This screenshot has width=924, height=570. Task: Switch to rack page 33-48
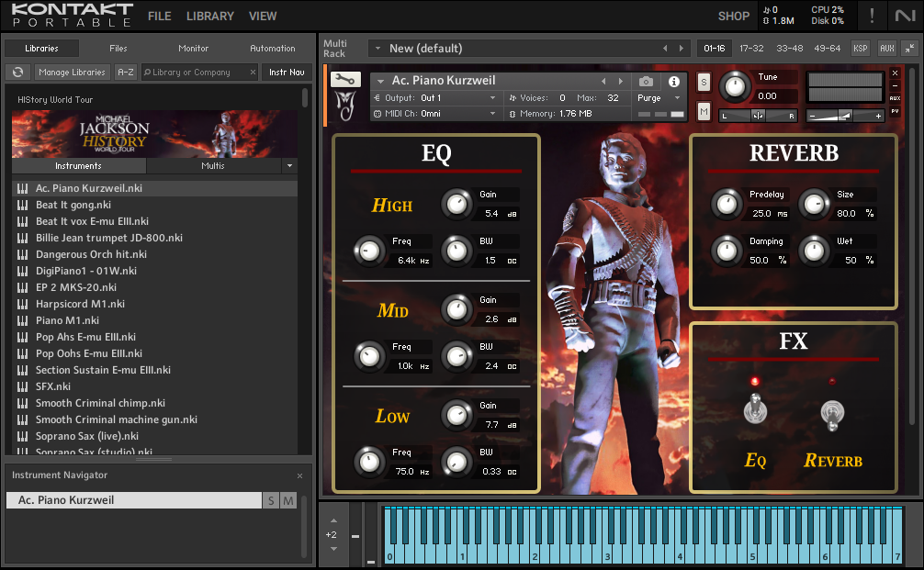pos(789,49)
